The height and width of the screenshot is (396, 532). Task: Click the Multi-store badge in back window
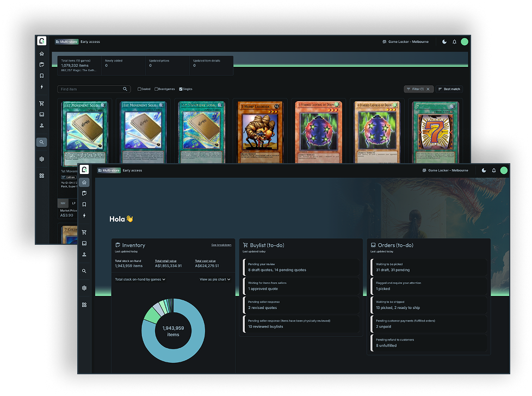(66, 42)
